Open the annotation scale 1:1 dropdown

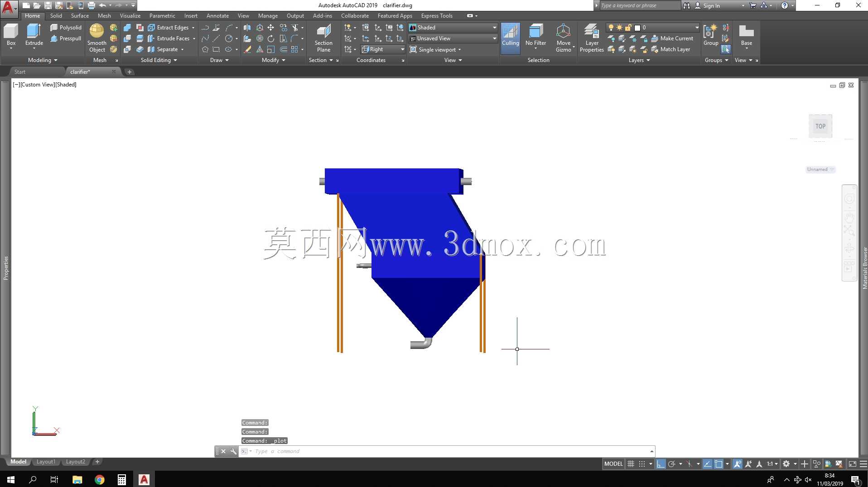[772, 464]
